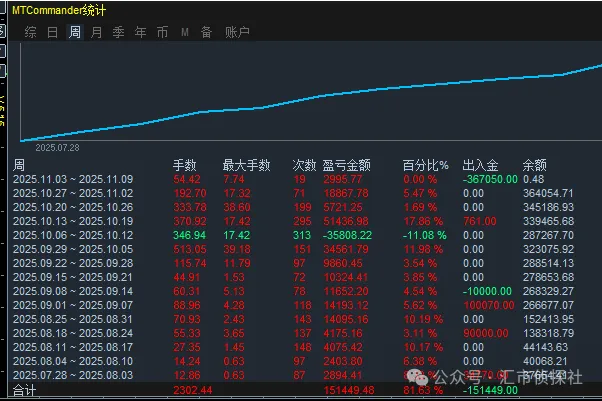Sort by the 出入金 column header

click(483, 165)
